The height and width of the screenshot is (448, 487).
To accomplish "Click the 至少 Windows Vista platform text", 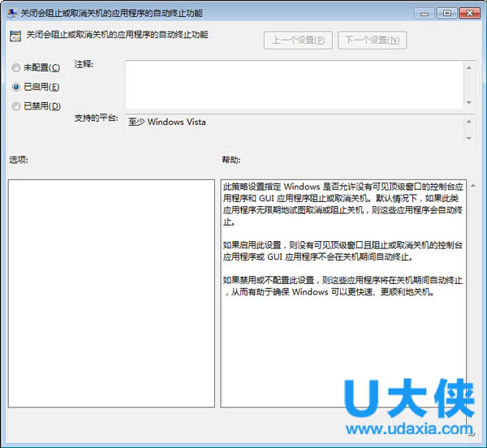I will click(x=177, y=123).
